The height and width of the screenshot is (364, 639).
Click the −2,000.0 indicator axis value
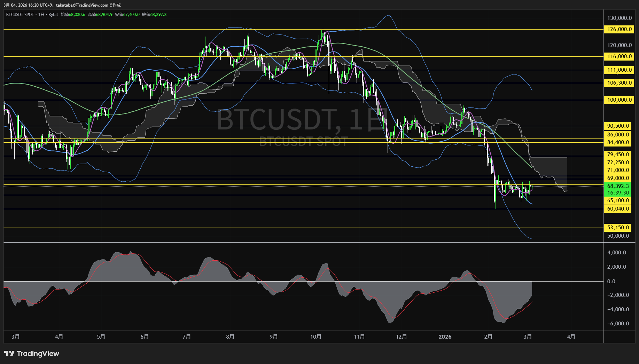[x=618, y=295]
